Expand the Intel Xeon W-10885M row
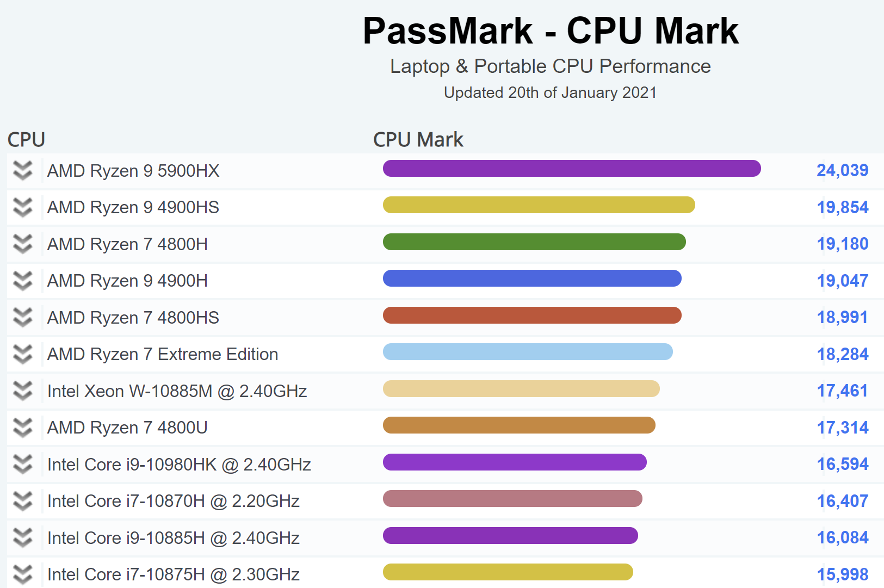The height and width of the screenshot is (588, 884). point(23,391)
